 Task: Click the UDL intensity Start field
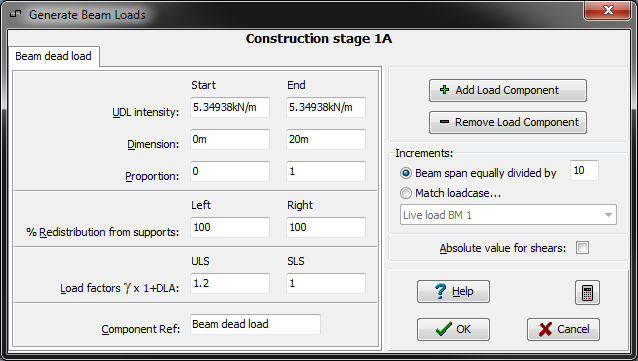click(x=230, y=107)
